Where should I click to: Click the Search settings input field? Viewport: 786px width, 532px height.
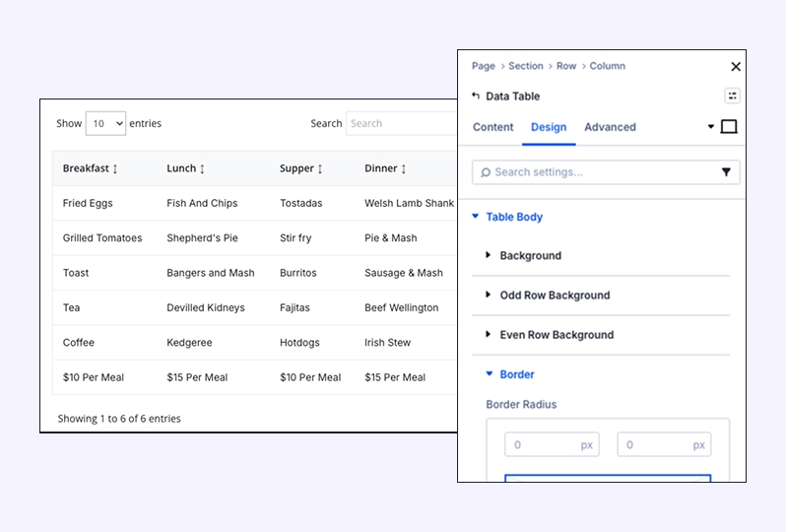(x=596, y=172)
